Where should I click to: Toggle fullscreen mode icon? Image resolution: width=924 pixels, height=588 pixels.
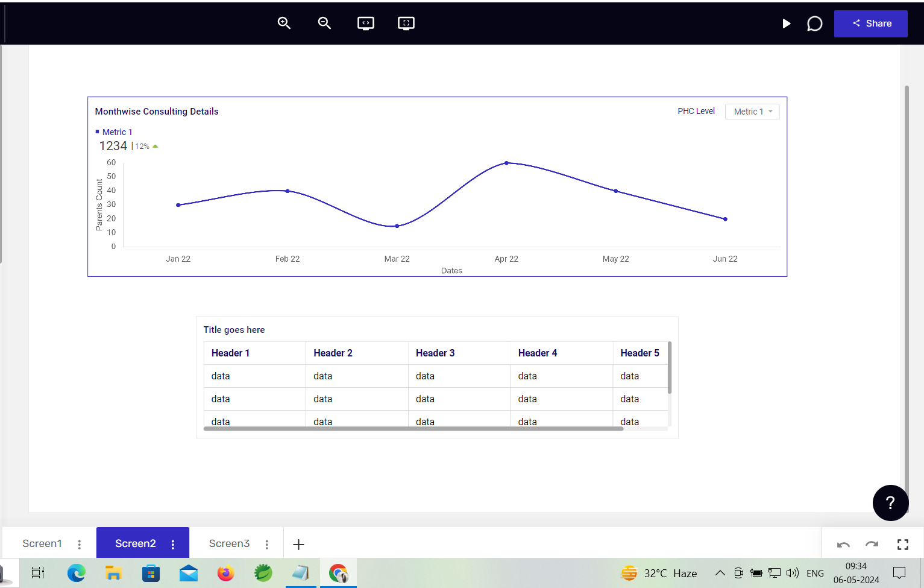(902, 545)
